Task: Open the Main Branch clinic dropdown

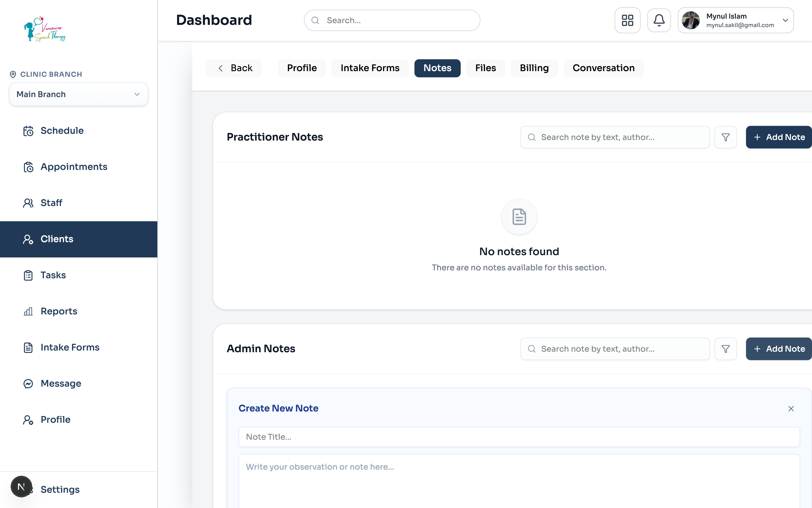Action: pos(78,95)
